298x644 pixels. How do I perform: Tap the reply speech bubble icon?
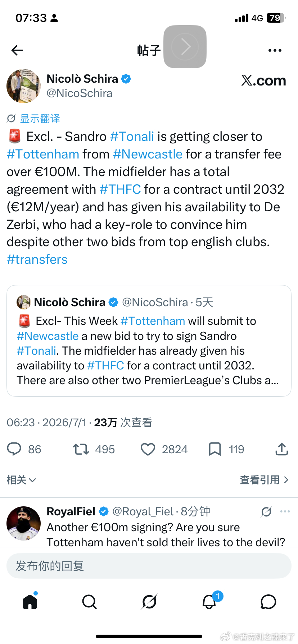point(14,449)
